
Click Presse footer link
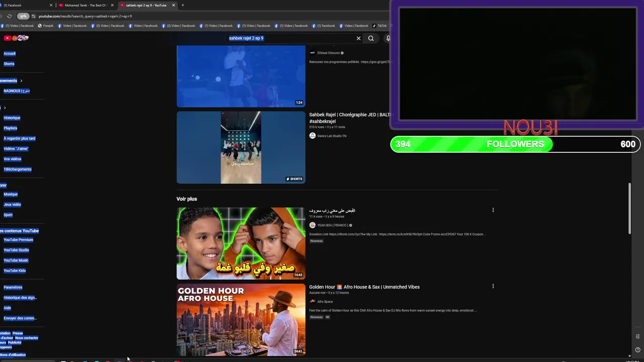[18, 333]
